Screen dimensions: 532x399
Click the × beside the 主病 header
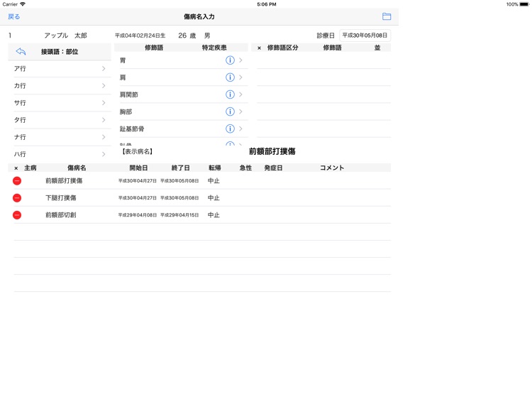click(16, 168)
